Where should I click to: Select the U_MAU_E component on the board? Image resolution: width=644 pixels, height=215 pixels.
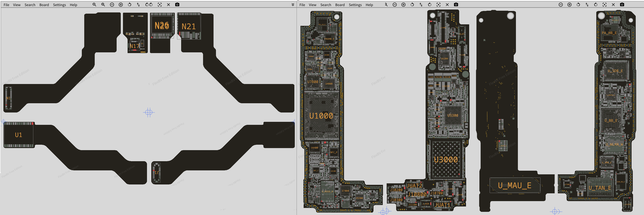pos(514,185)
